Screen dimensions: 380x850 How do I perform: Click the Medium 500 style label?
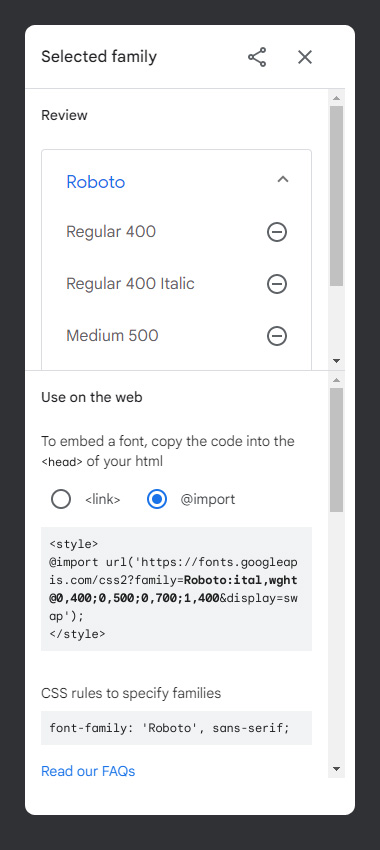coord(112,336)
